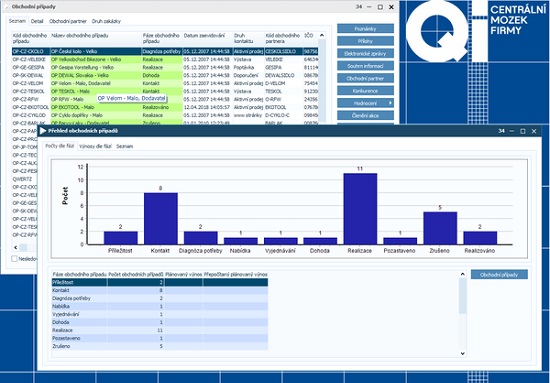
Task: Select the Zrušeno row in phase table
Action: pyautogui.click(x=160, y=346)
